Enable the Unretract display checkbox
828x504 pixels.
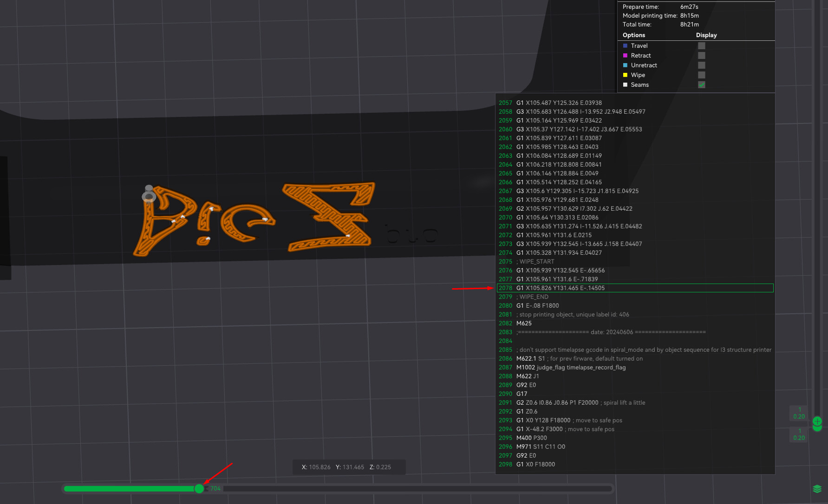(702, 65)
